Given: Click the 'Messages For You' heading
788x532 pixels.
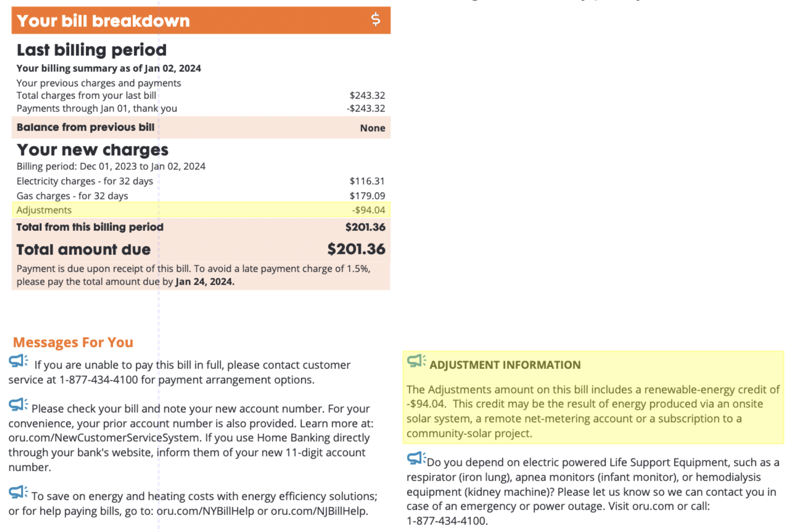Looking at the screenshot, I should click(x=73, y=342).
